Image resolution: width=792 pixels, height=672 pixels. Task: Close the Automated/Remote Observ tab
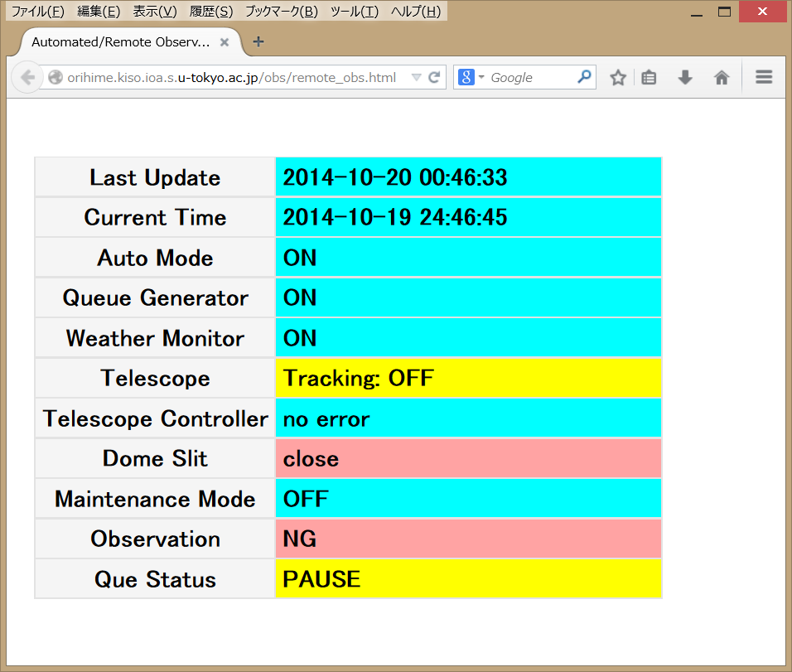tap(225, 41)
